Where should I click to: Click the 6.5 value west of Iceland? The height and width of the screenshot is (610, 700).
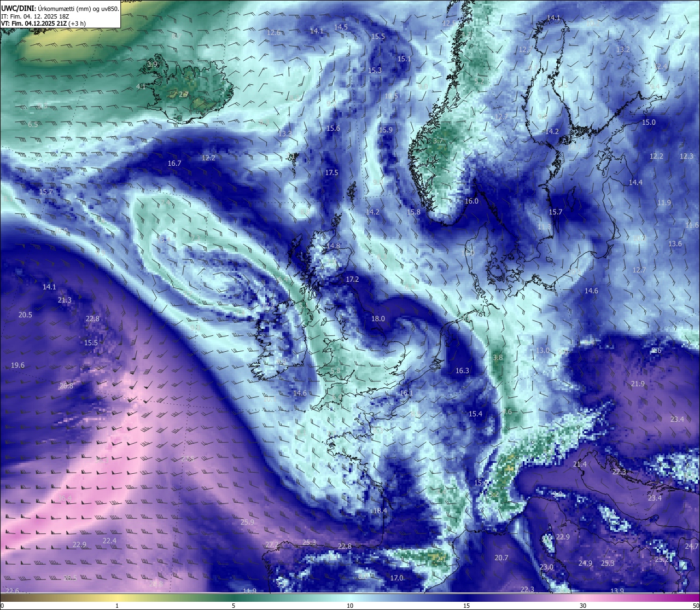click(x=33, y=125)
